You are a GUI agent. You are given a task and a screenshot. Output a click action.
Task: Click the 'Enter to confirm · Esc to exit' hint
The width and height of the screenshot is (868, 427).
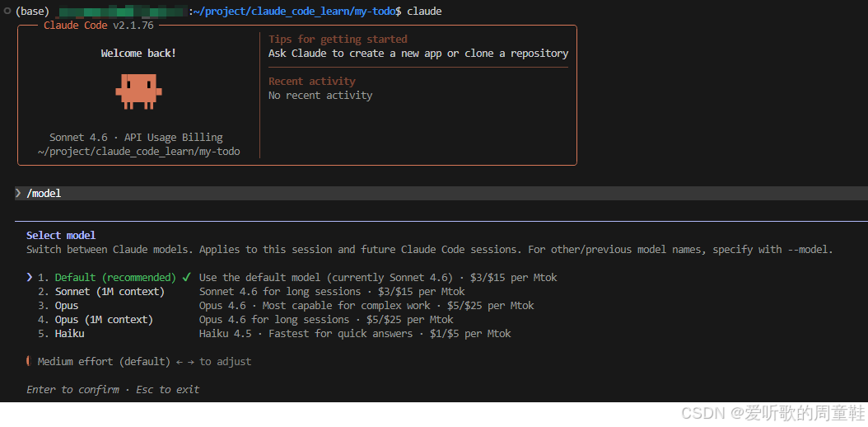(x=113, y=389)
